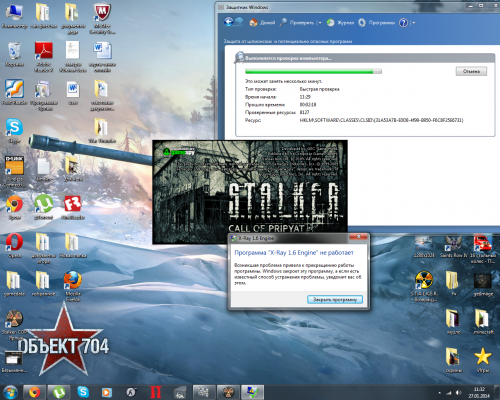Open the Recycle Bin on desktop

(x=14, y=54)
